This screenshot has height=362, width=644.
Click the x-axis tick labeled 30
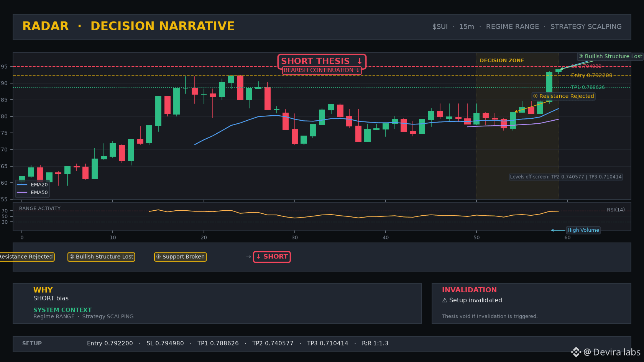tap(295, 238)
